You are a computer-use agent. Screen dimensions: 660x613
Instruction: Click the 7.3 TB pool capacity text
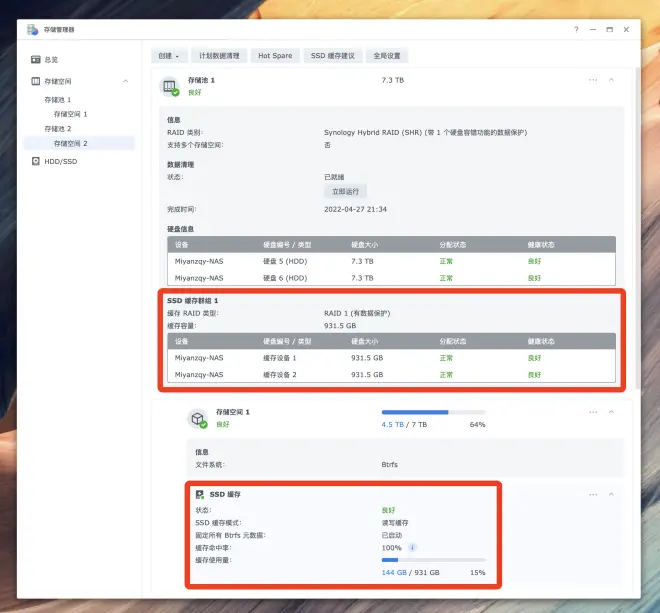[393, 80]
